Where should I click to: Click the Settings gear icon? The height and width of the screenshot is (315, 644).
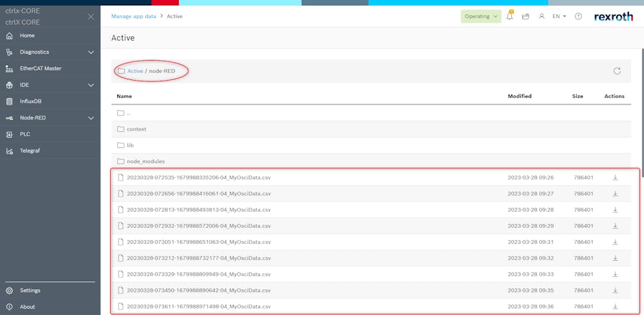click(x=10, y=290)
